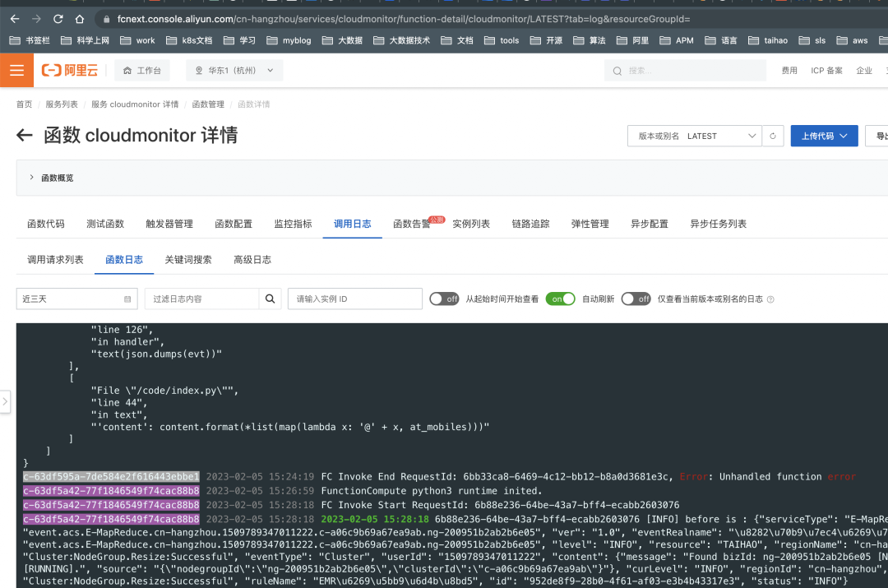Open region selector 华东1 (杭州)
888x588 pixels.
coord(234,70)
